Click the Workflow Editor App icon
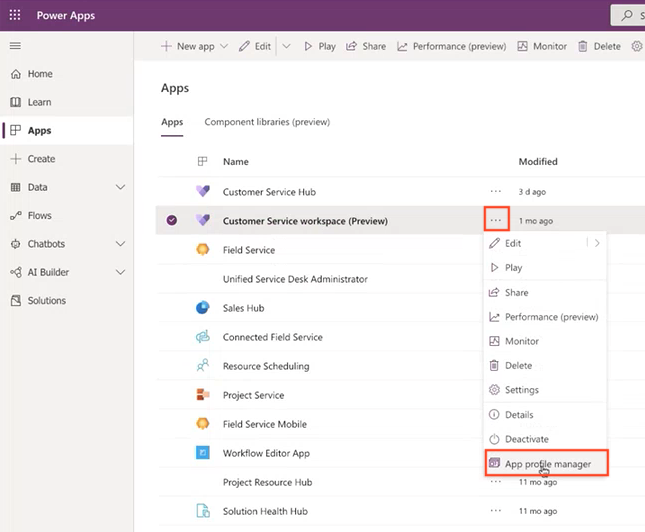645x532 pixels. [x=202, y=453]
